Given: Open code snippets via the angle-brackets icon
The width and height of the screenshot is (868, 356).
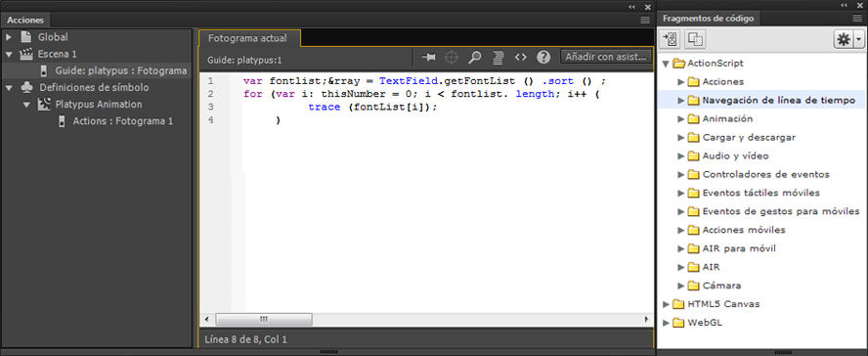Looking at the screenshot, I should 520,57.
